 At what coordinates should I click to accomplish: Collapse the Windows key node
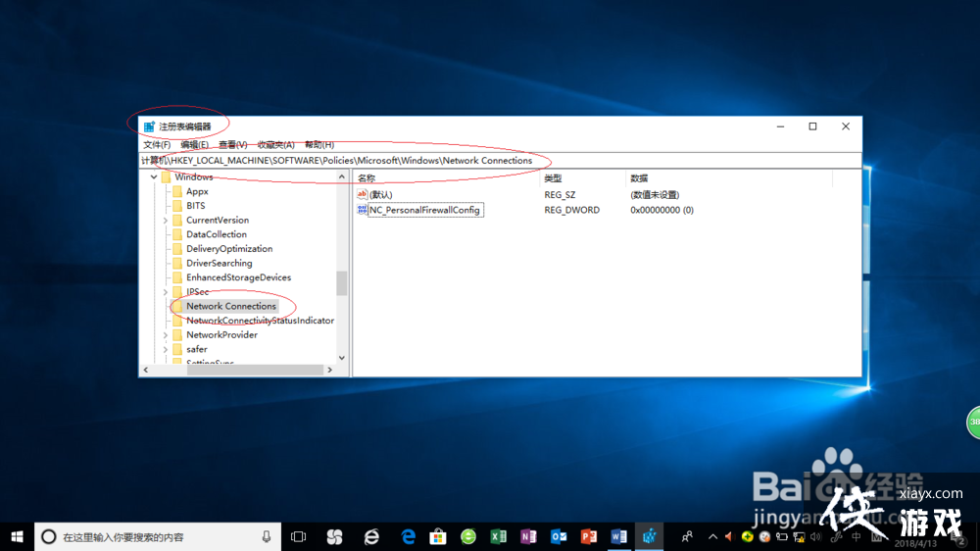154,177
